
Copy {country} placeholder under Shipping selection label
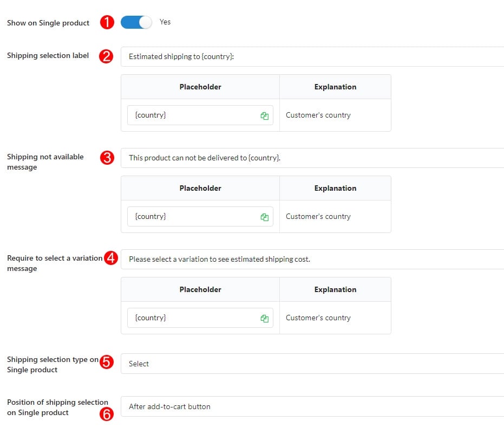pyautogui.click(x=265, y=116)
